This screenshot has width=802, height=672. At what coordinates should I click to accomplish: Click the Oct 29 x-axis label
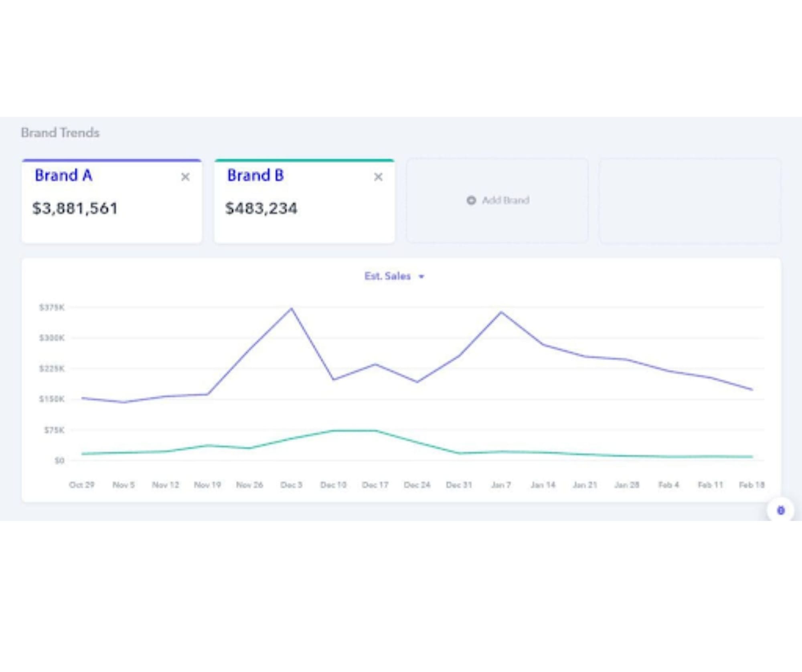click(x=82, y=485)
